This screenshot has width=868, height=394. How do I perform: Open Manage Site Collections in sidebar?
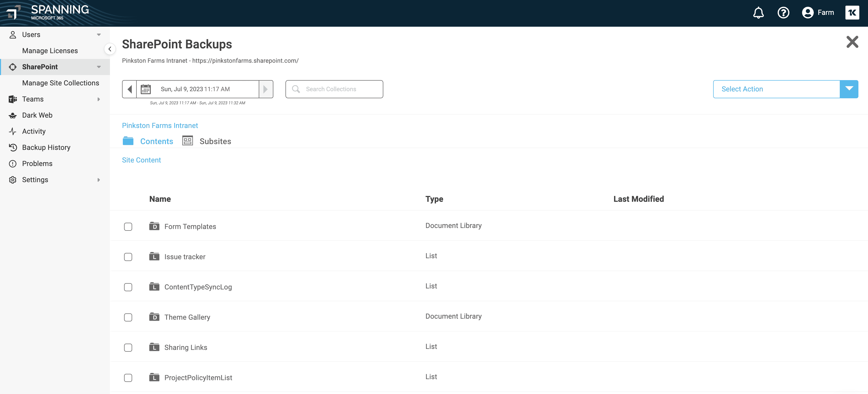coord(61,83)
